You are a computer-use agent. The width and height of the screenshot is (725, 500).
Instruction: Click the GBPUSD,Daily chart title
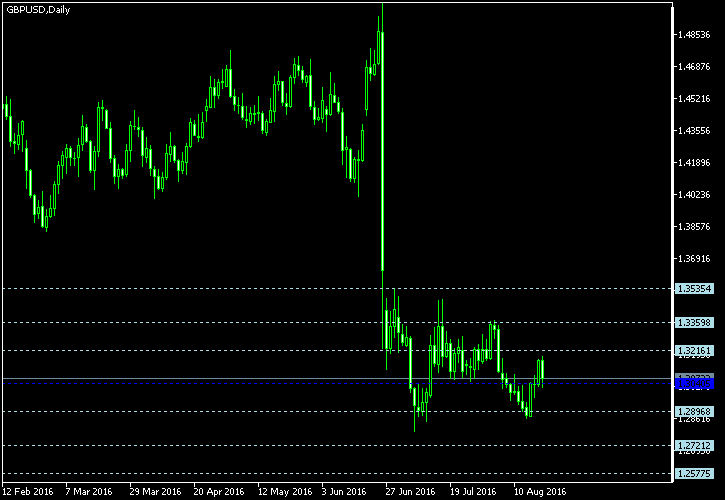pos(38,10)
